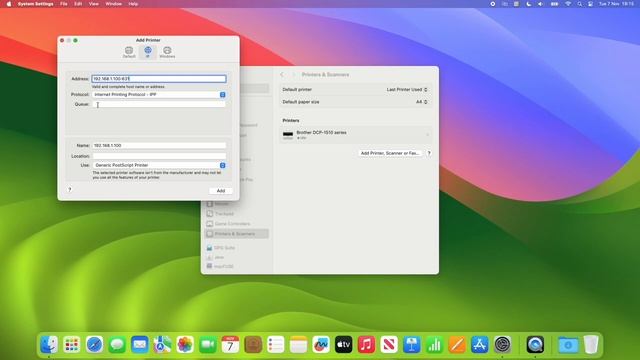Launch Pages from the Dock
The height and width of the screenshot is (360, 640).
[x=457, y=344]
